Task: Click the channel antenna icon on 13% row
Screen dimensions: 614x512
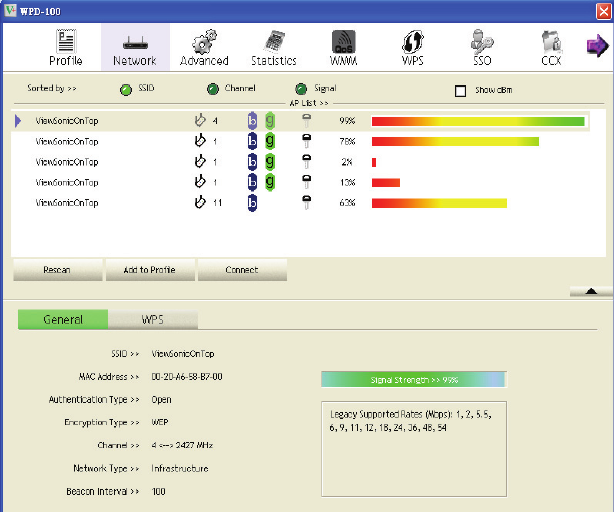Action: (x=200, y=181)
